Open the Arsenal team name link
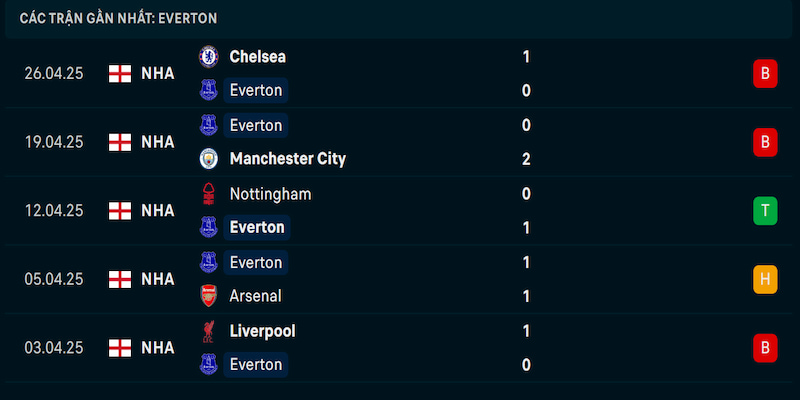This screenshot has width=800, height=400. click(256, 296)
